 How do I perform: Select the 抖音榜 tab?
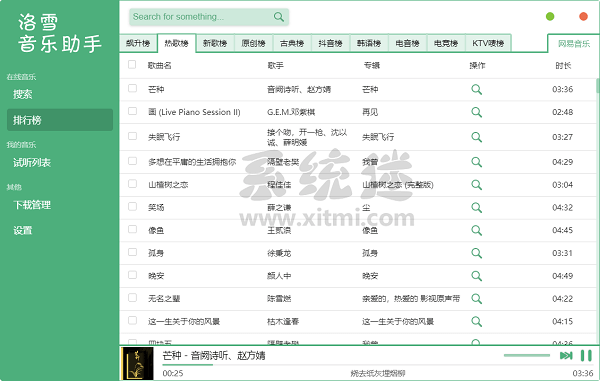coord(331,43)
